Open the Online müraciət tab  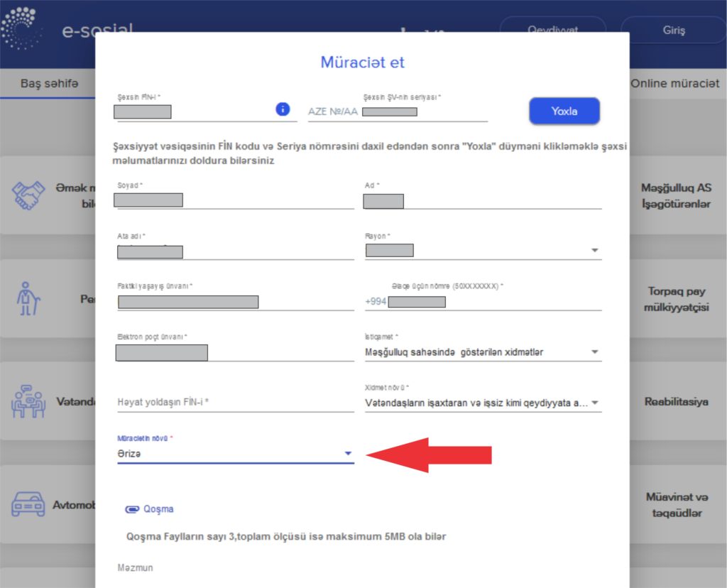click(x=674, y=84)
